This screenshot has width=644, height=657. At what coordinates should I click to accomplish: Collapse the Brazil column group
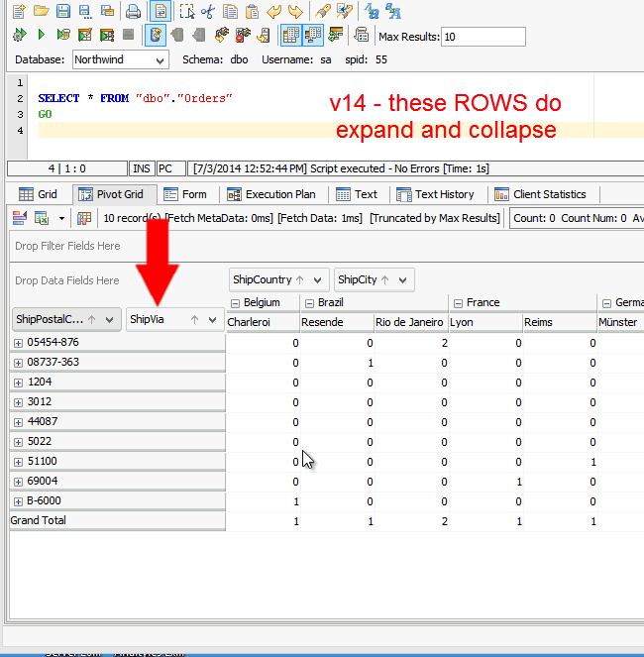point(309,303)
